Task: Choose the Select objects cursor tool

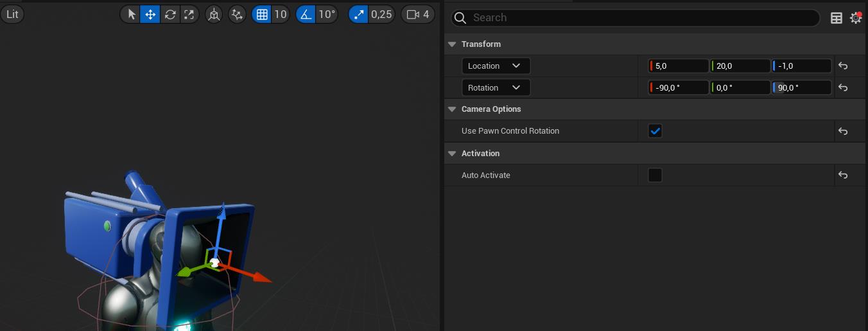Action: (x=132, y=14)
